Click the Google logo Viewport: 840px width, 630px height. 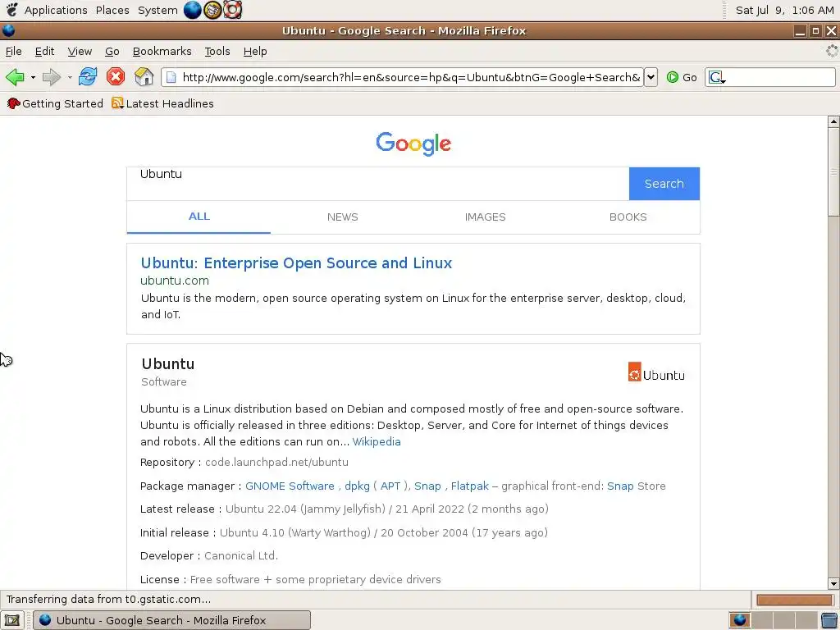[413, 144]
